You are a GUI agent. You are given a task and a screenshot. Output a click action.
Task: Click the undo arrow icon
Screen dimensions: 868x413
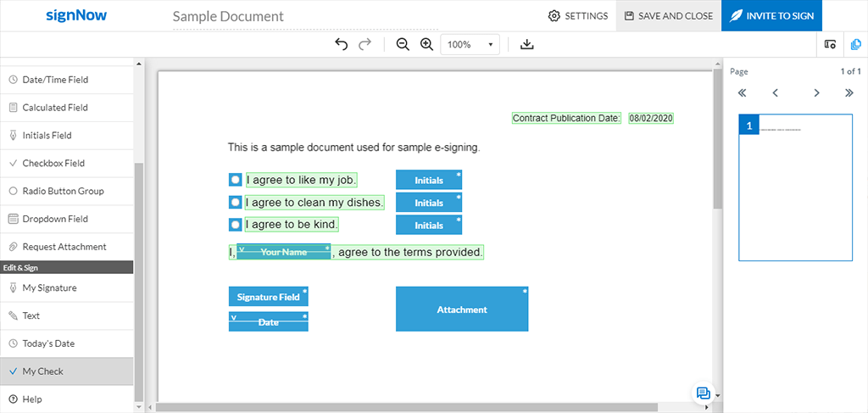(342, 44)
